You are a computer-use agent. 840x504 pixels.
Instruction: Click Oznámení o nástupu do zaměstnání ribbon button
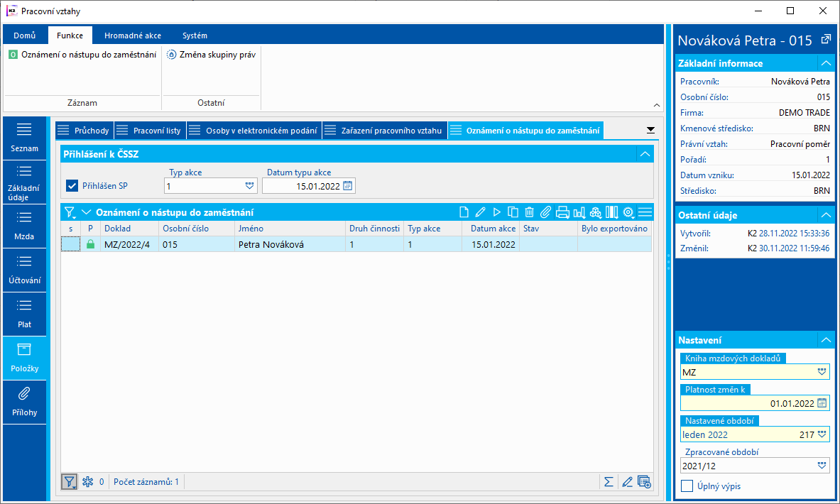(x=83, y=55)
